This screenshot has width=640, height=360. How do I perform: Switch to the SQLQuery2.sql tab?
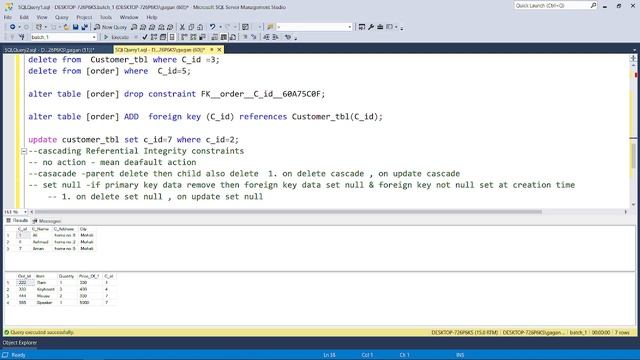[50, 50]
